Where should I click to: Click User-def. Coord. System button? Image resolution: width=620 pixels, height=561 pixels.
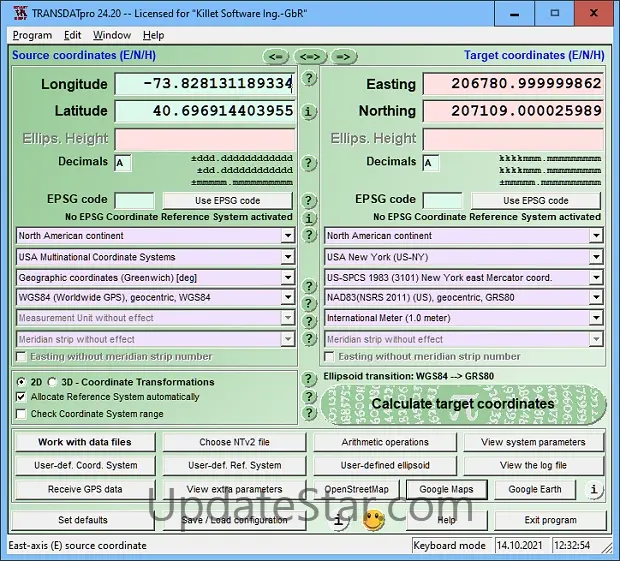(x=85, y=466)
